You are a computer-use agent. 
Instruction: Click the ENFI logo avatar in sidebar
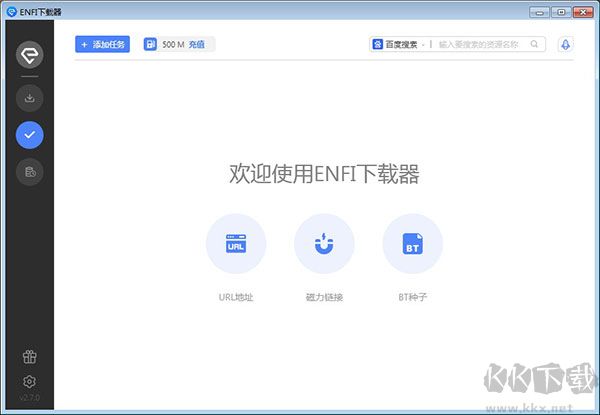tap(29, 55)
